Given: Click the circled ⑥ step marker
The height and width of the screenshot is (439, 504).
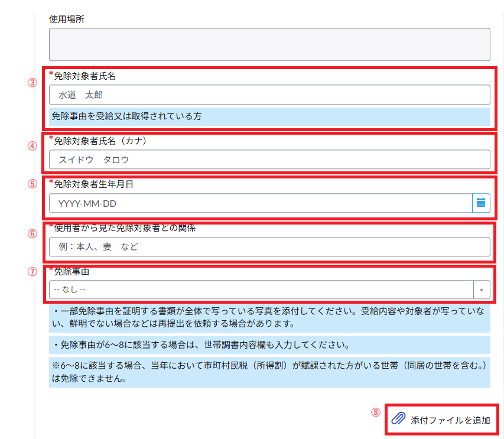Looking at the screenshot, I should click(x=33, y=233).
